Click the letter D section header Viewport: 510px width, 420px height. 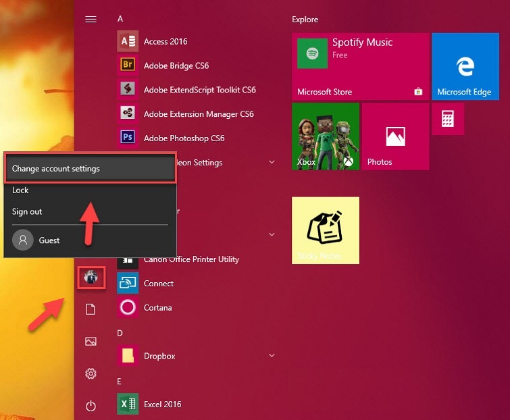point(120,333)
